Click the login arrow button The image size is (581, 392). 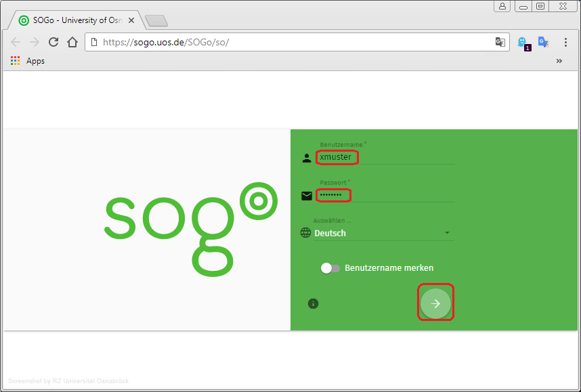435,303
